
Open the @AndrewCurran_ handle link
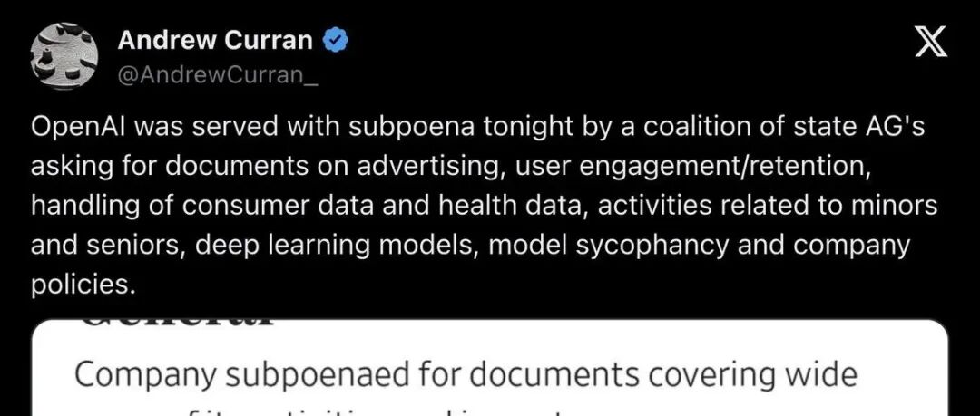tap(218, 75)
